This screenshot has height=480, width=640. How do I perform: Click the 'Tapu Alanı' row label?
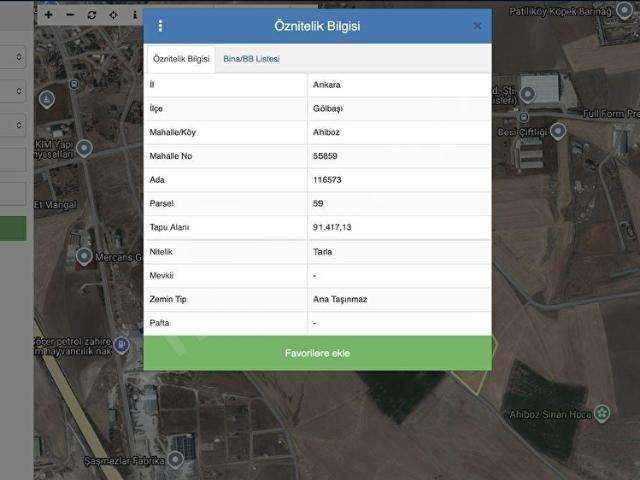click(x=169, y=227)
